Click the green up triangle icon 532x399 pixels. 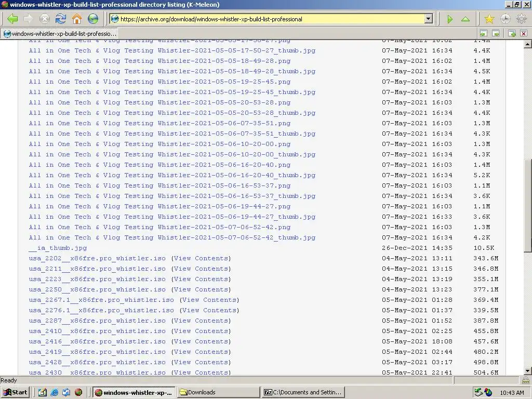[x=465, y=19]
